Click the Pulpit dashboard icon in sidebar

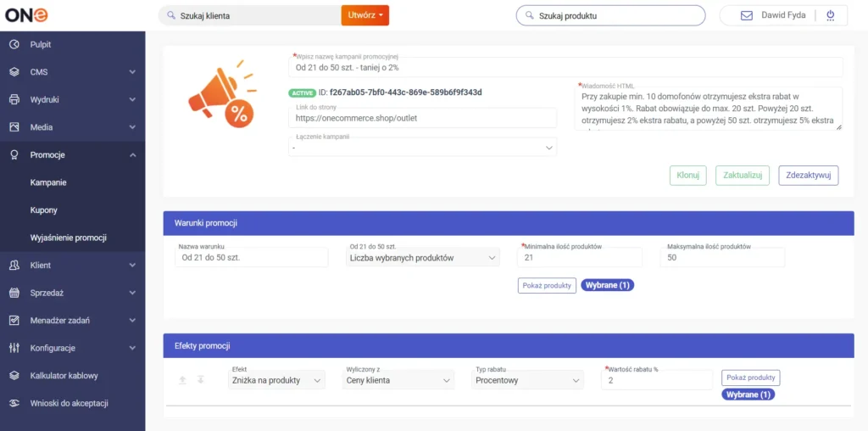click(14, 44)
